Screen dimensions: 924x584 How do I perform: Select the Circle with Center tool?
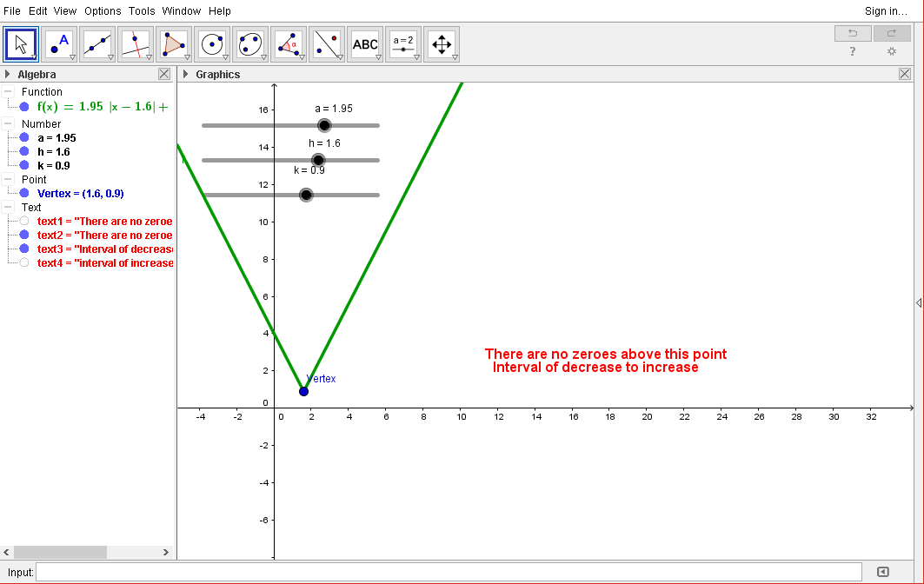point(212,44)
